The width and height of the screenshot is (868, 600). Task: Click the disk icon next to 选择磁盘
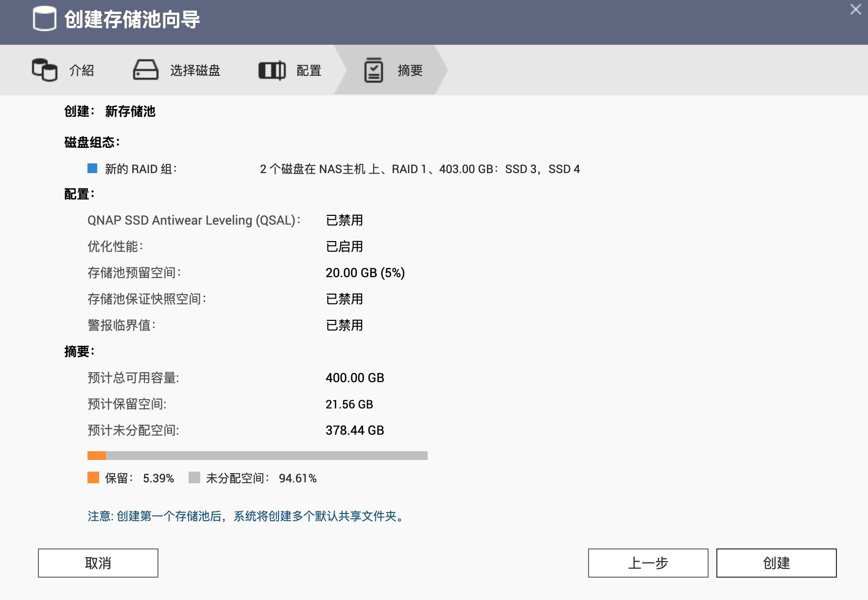146,70
